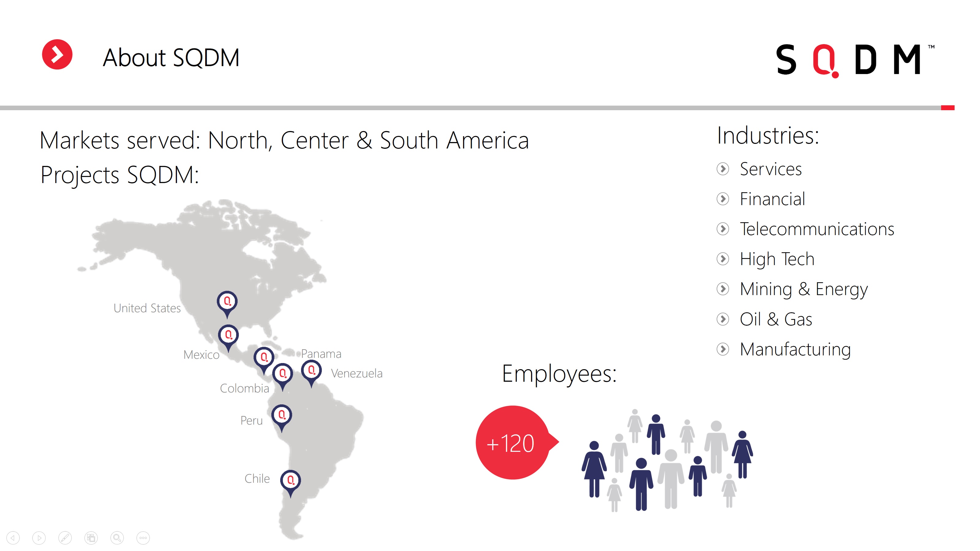Click the Oil & Gas bullet arrow
This screenshot has width=980, height=551.
tap(722, 319)
